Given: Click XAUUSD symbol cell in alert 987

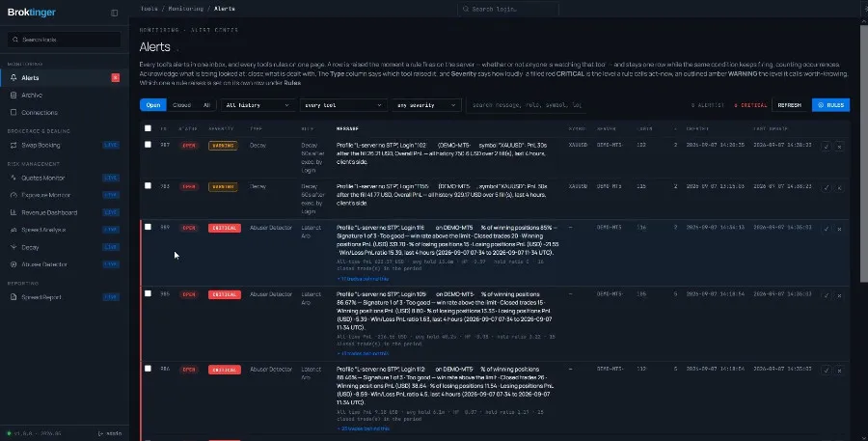Looking at the screenshot, I should point(578,145).
